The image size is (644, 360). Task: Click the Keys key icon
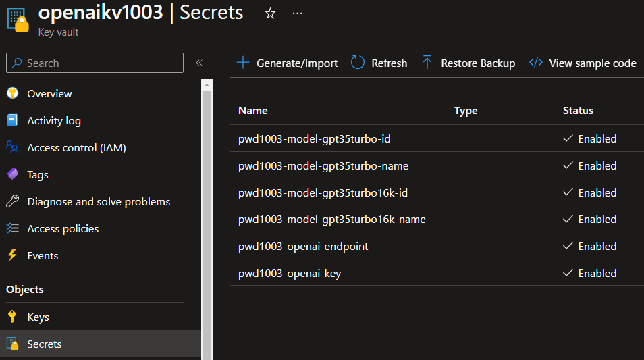tap(12, 317)
